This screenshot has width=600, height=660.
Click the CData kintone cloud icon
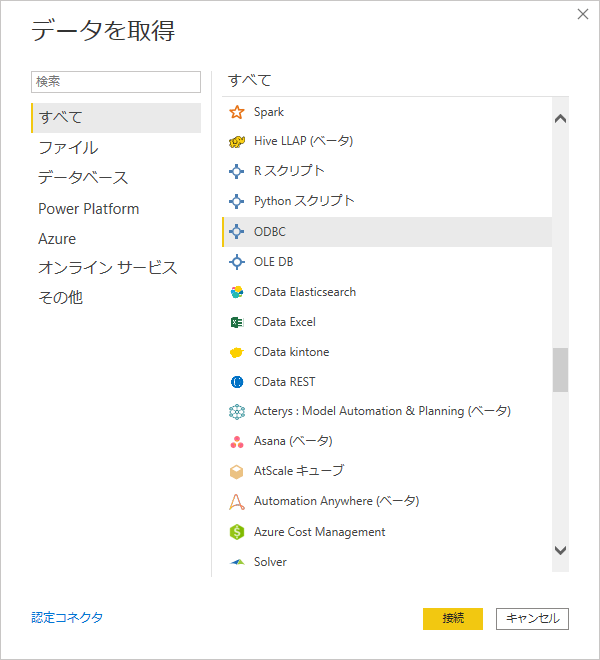coord(237,352)
